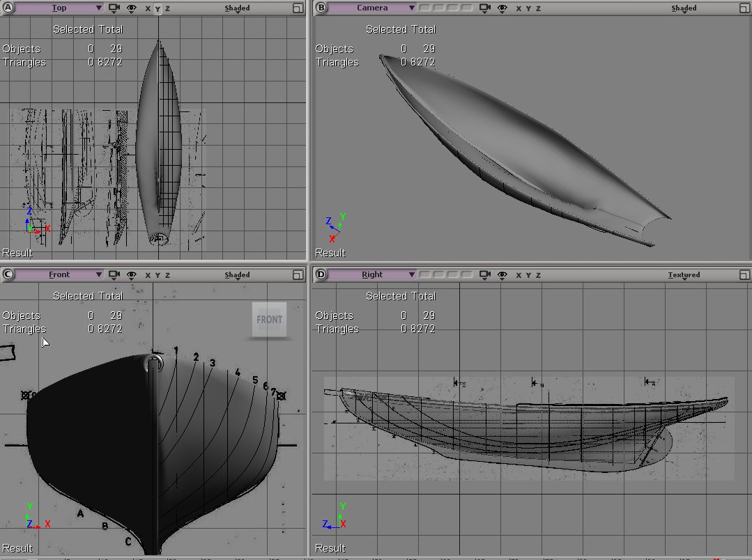Click camera icon in Front viewport
752x560 pixels.
[x=115, y=275]
